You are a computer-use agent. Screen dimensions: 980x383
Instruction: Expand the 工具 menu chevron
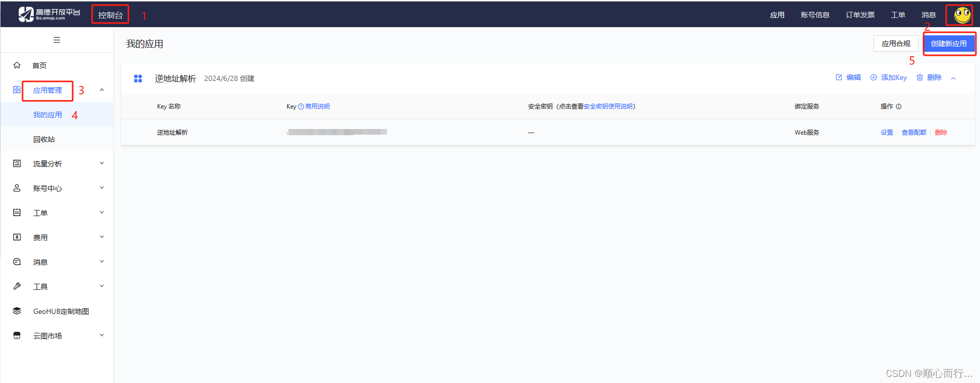[102, 286]
